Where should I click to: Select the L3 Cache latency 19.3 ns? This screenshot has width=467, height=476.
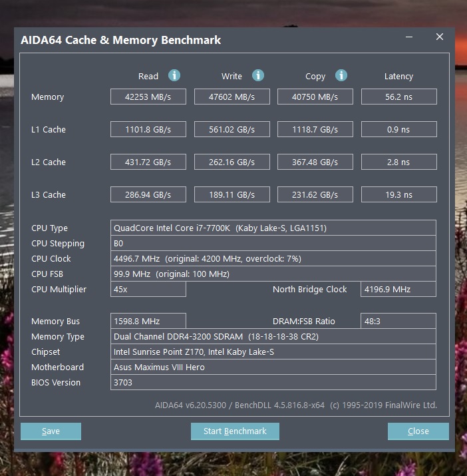click(x=398, y=194)
